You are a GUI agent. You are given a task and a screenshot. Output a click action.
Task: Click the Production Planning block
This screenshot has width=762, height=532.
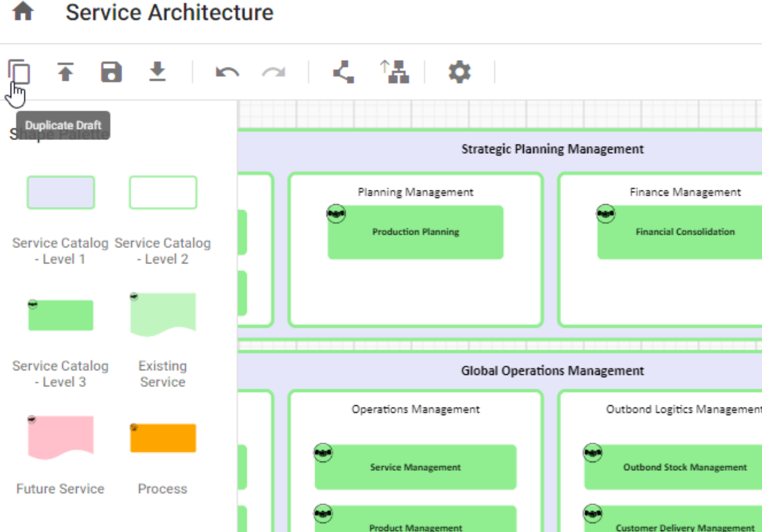pos(415,231)
